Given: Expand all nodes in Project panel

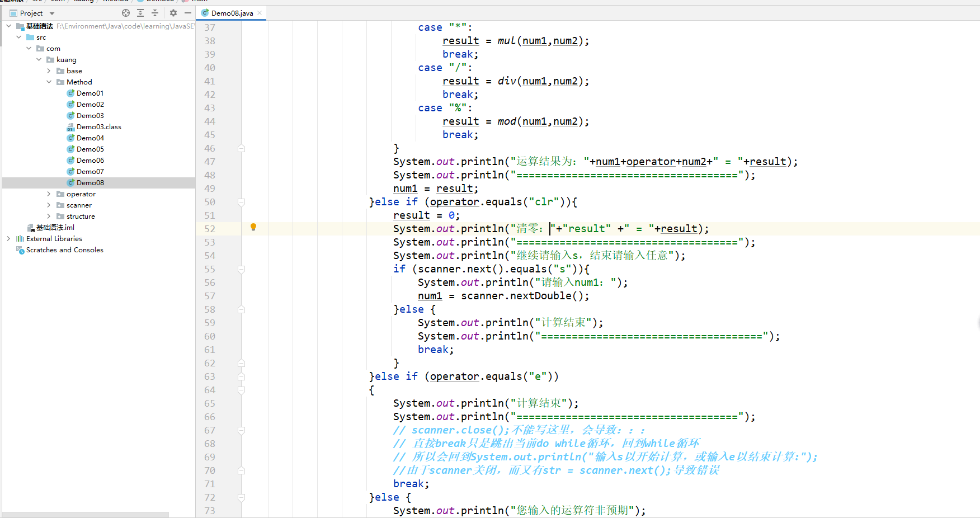Looking at the screenshot, I should coord(140,13).
